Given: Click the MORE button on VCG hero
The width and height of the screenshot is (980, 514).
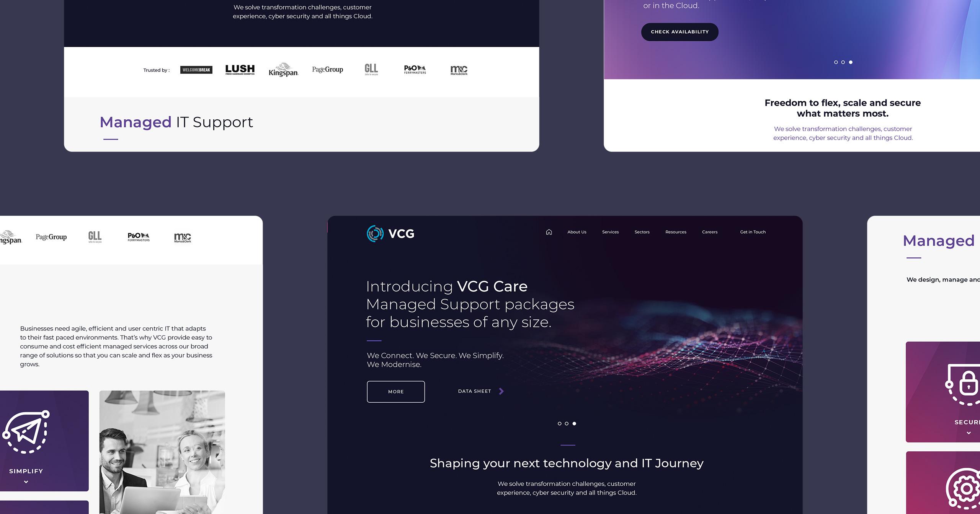Looking at the screenshot, I should tap(396, 391).
